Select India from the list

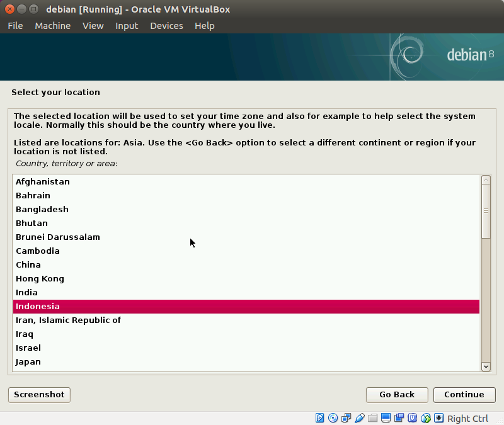coord(246,292)
